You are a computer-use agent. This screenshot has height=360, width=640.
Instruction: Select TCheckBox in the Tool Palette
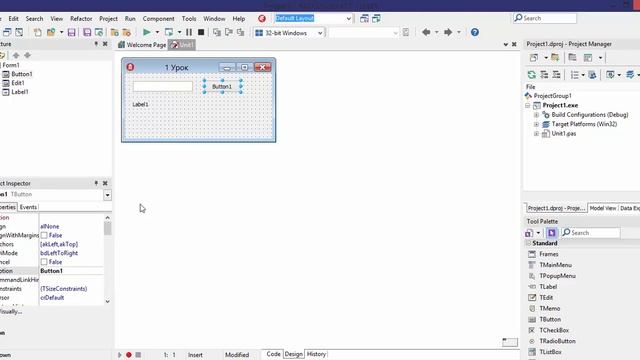[554, 330]
